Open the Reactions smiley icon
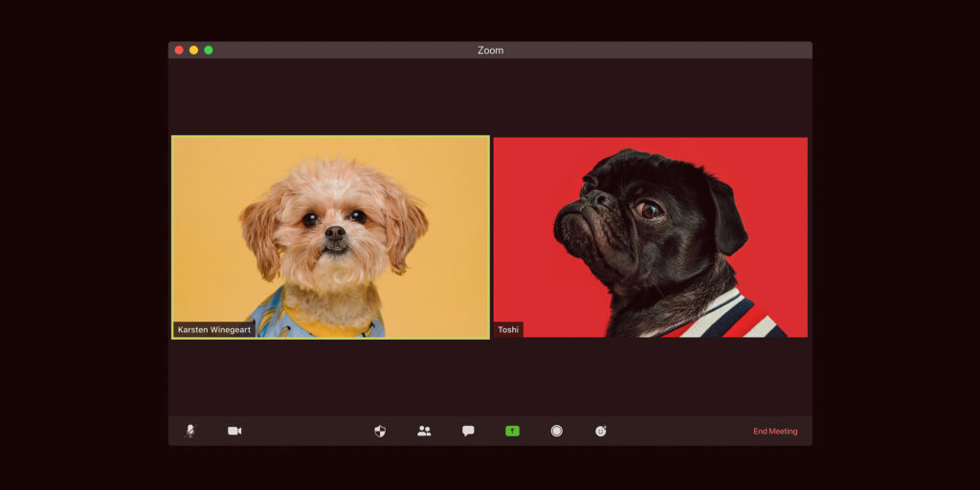 tap(601, 431)
